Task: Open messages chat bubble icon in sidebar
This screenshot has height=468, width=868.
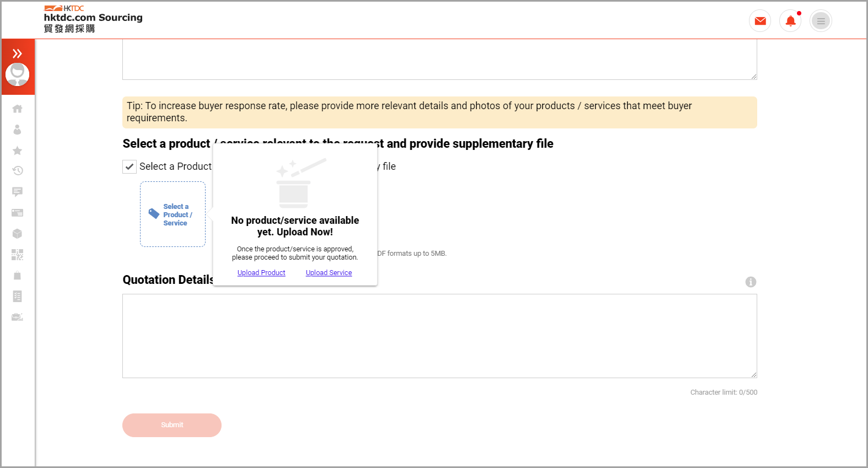Action: (x=17, y=192)
